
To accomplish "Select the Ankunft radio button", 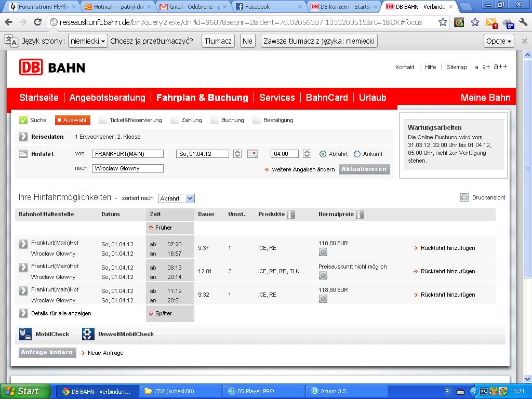I will [x=357, y=154].
